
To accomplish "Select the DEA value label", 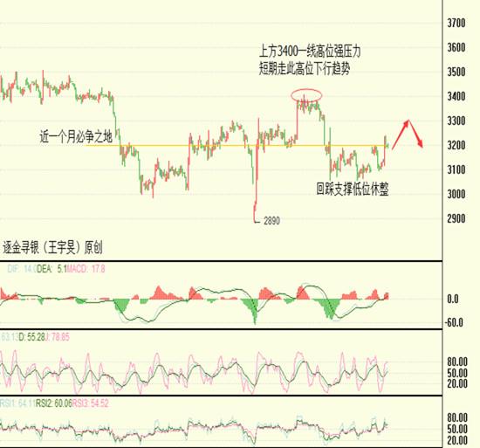I will click(x=51, y=269).
